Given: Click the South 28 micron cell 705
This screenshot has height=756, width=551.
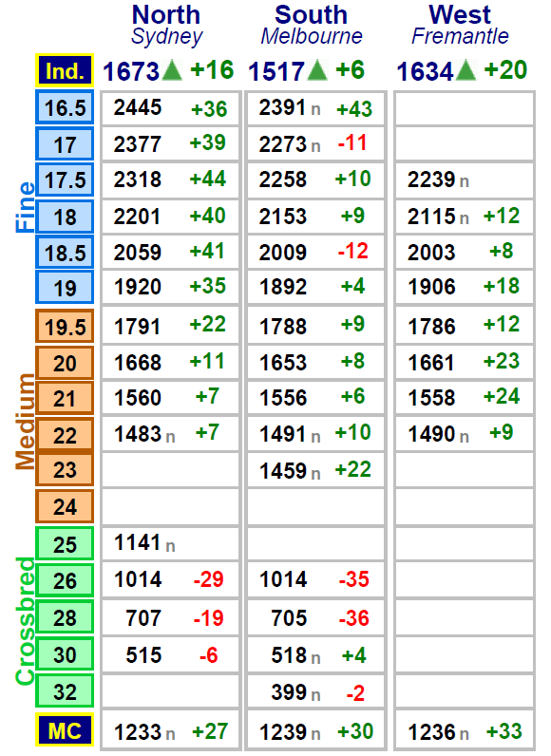Looking at the screenshot, I should [315, 617].
